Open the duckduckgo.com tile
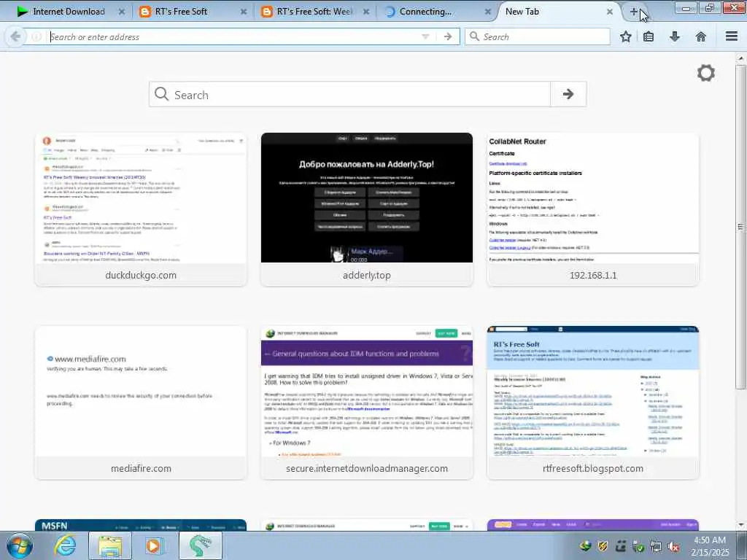Viewport: 747px width, 560px height. click(141, 209)
